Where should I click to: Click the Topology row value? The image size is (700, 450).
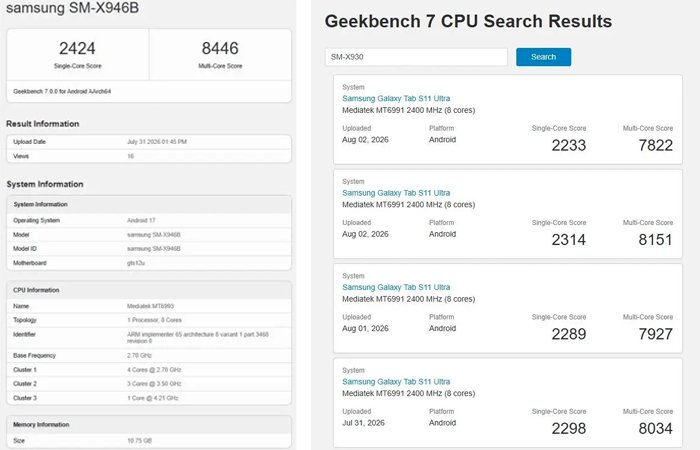coord(154,320)
